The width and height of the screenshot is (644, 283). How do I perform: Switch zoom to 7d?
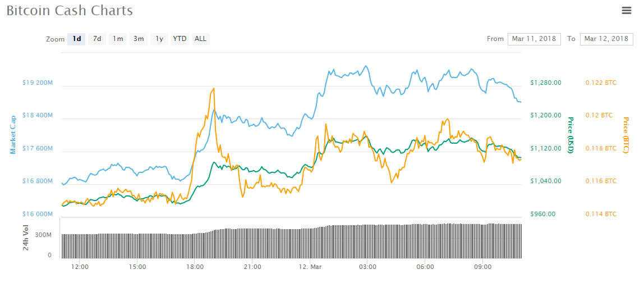coord(97,39)
